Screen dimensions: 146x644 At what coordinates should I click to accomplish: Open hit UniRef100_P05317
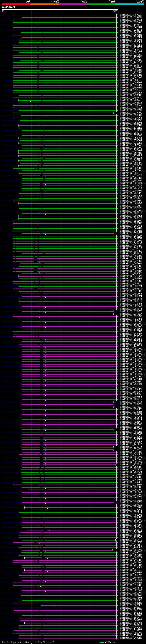(x=131, y=218)
